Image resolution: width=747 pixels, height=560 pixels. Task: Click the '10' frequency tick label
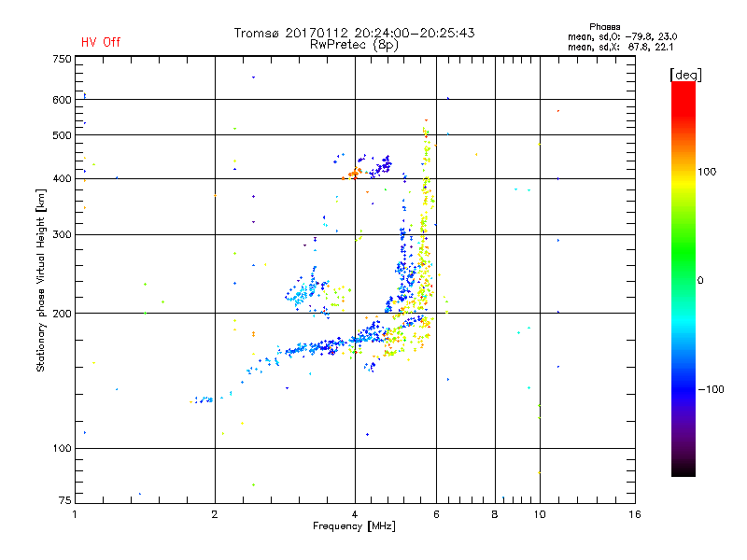click(x=540, y=514)
